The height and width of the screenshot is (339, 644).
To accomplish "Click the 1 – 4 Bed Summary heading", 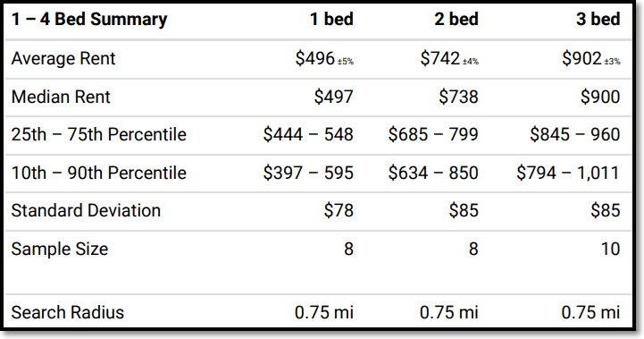I will (89, 20).
